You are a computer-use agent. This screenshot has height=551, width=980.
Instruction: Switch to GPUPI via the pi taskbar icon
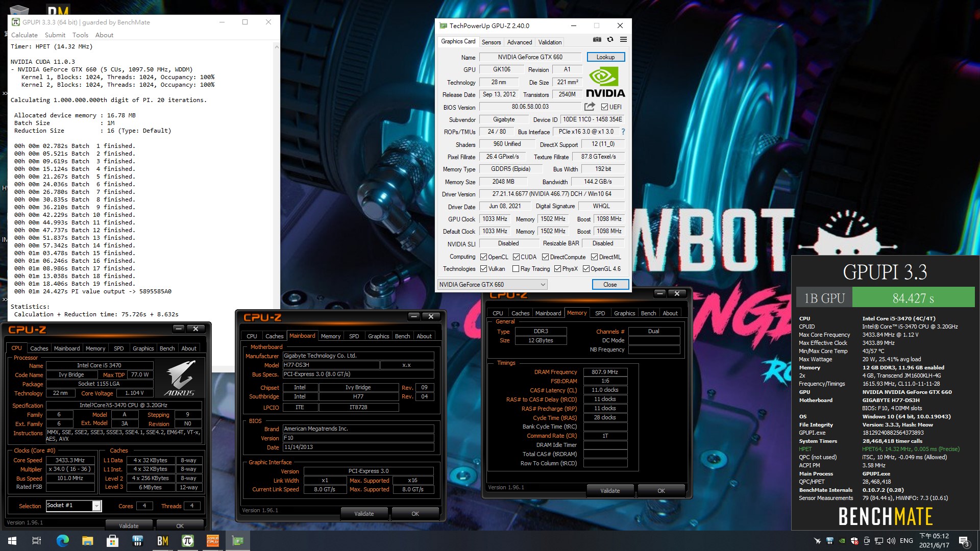click(187, 541)
